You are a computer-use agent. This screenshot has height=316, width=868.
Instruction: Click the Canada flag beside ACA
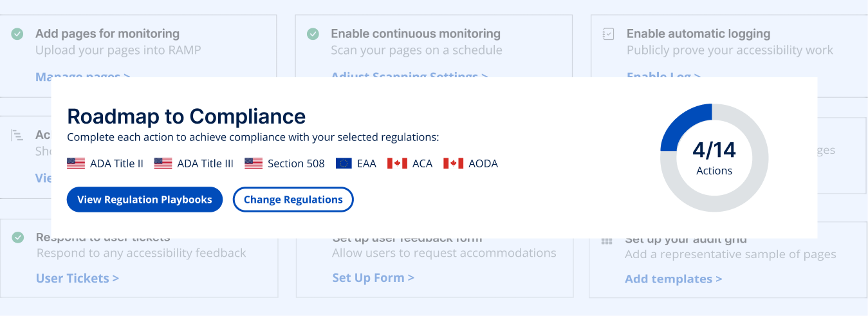(x=397, y=163)
